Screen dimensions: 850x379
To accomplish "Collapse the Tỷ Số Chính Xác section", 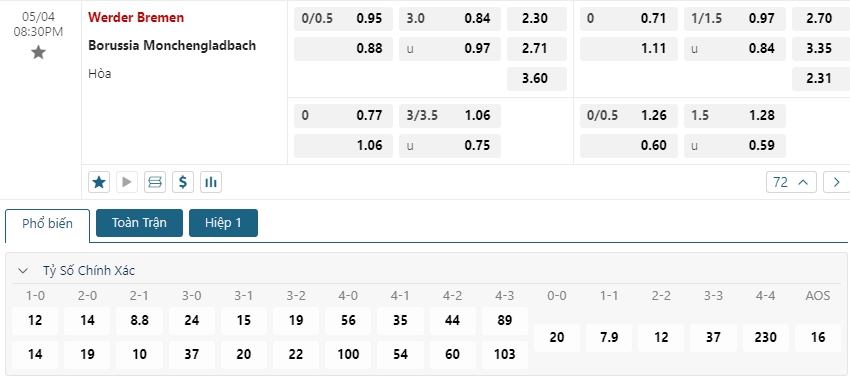I will tap(23, 271).
